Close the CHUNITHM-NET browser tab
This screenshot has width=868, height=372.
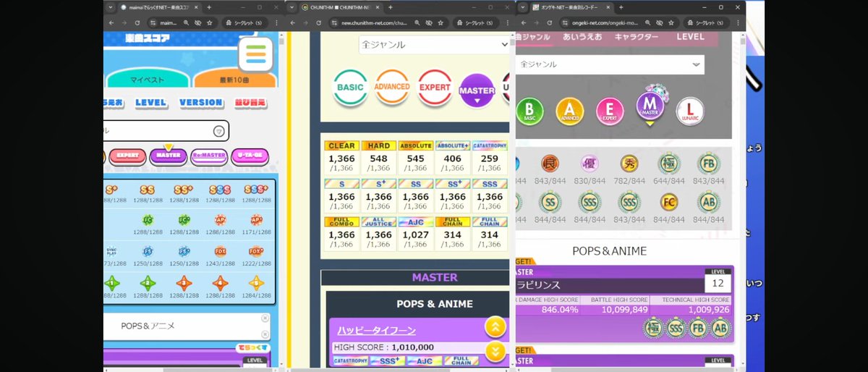click(379, 7)
